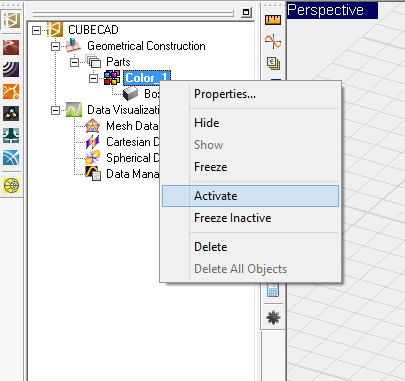Select the Parts tree label

tap(118, 62)
